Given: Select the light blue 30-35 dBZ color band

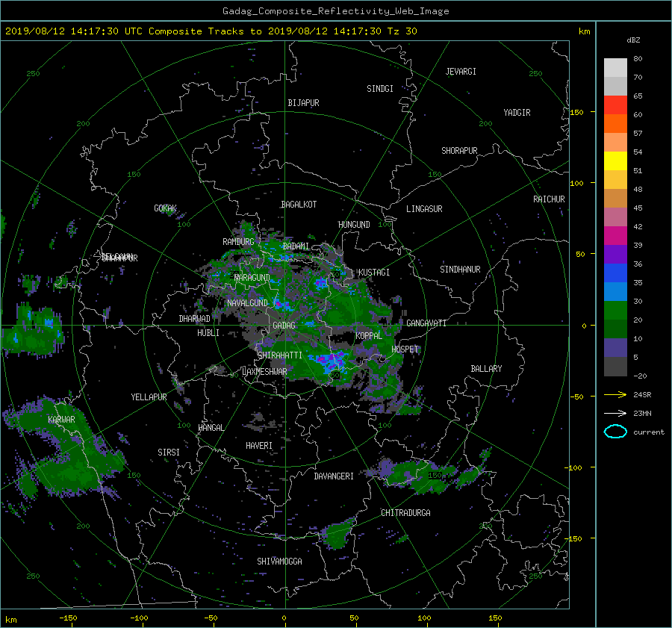Looking at the screenshot, I should pos(615,292).
